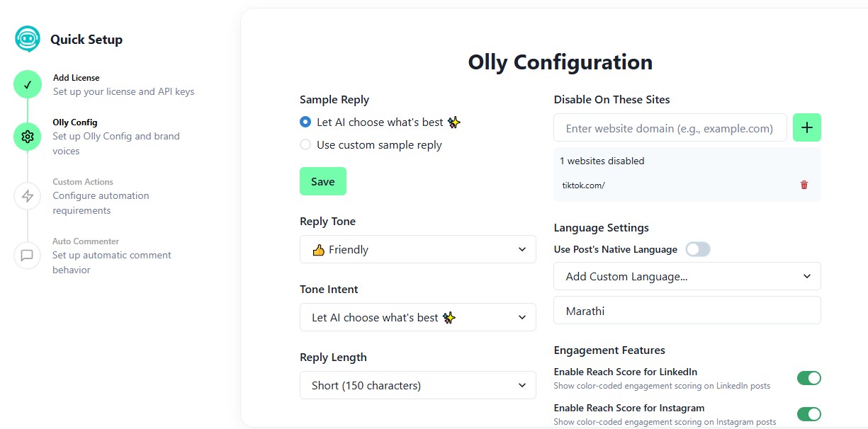
Task: Switch to the Auto Commenter setup step
Action: [86, 241]
